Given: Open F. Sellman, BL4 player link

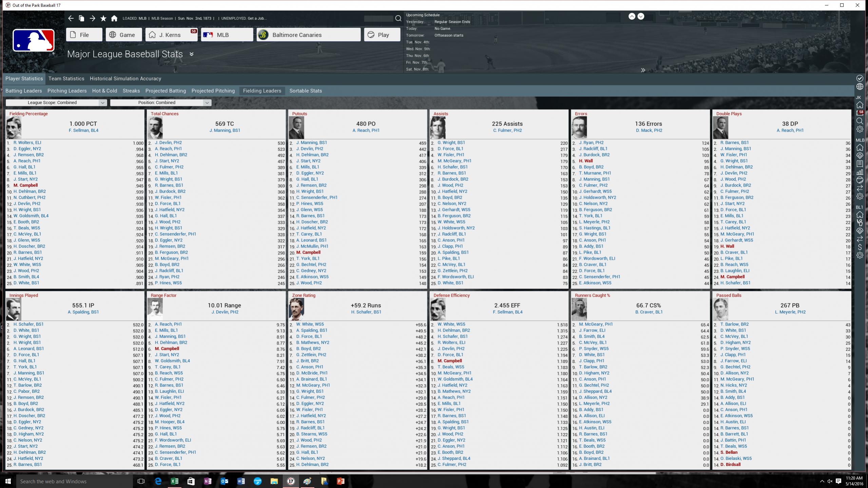Looking at the screenshot, I should (x=83, y=131).
